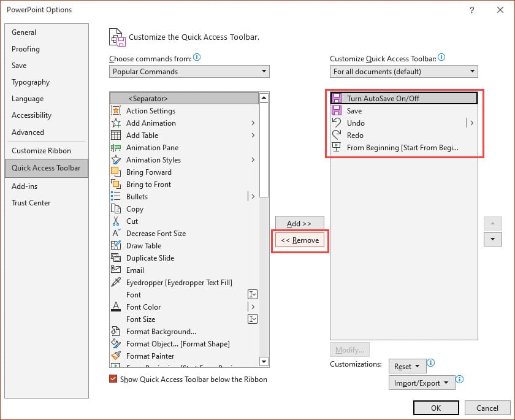Click the Add button
Image resolution: width=515 pixels, height=420 pixels.
(x=299, y=223)
